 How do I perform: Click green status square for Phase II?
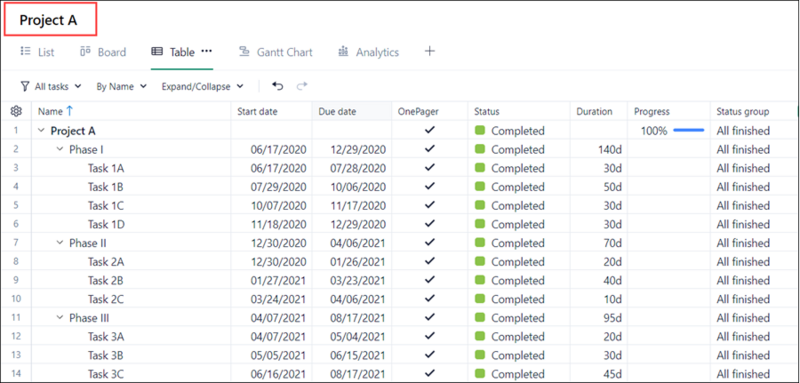[480, 243]
